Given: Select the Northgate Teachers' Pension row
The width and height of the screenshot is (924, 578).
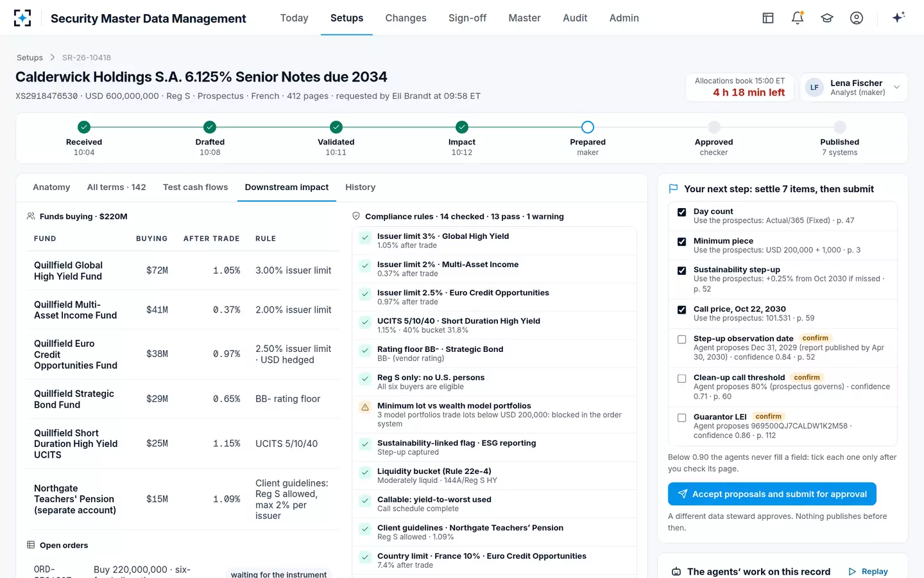Looking at the screenshot, I should pyautogui.click(x=183, y=499).
